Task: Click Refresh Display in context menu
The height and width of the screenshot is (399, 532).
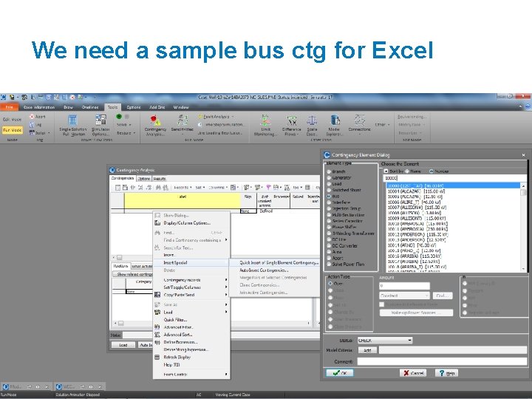Action: 177,358
